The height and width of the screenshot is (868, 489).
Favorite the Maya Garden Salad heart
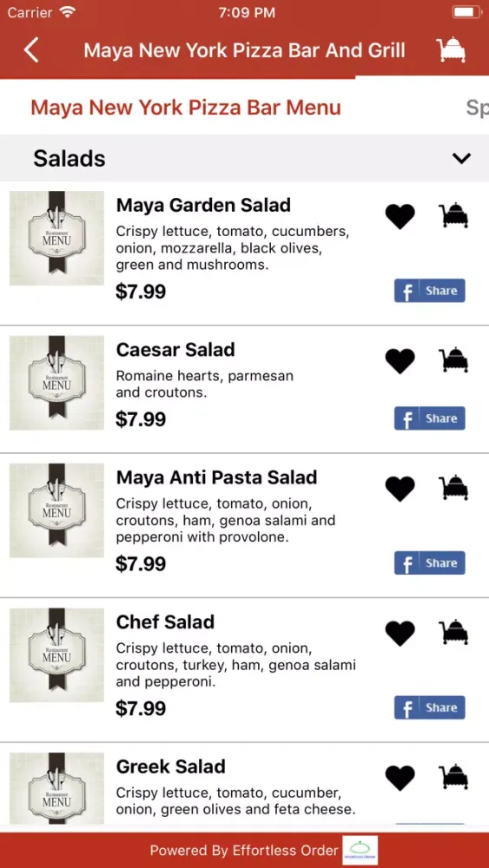tap(400, 216)
